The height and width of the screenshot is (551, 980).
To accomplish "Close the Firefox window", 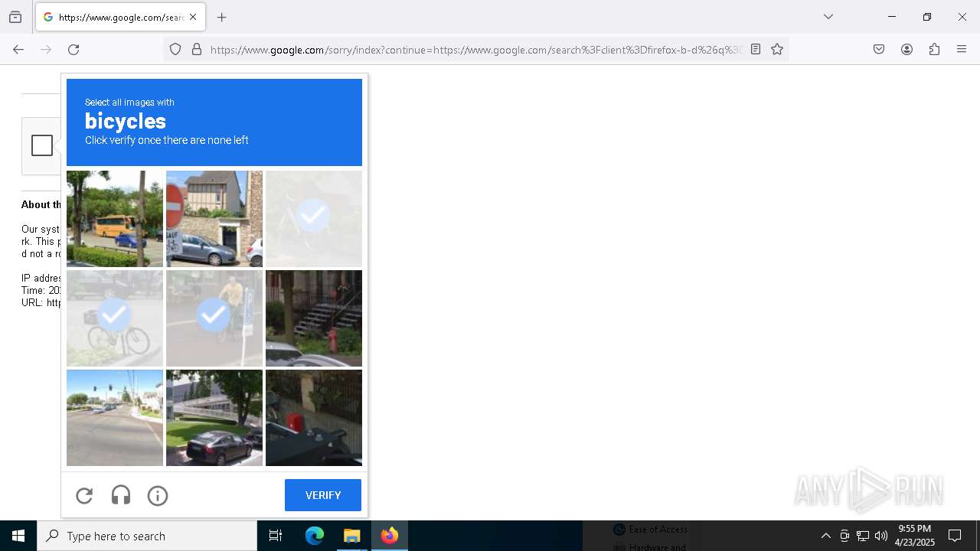I will pyautogui.click(x=962, y=17).
